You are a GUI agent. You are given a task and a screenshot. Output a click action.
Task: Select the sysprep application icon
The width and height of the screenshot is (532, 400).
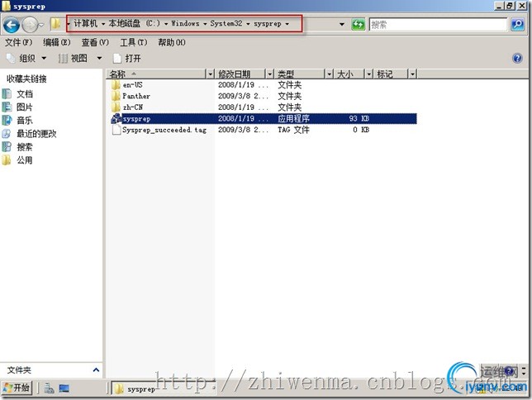point(116,118)
